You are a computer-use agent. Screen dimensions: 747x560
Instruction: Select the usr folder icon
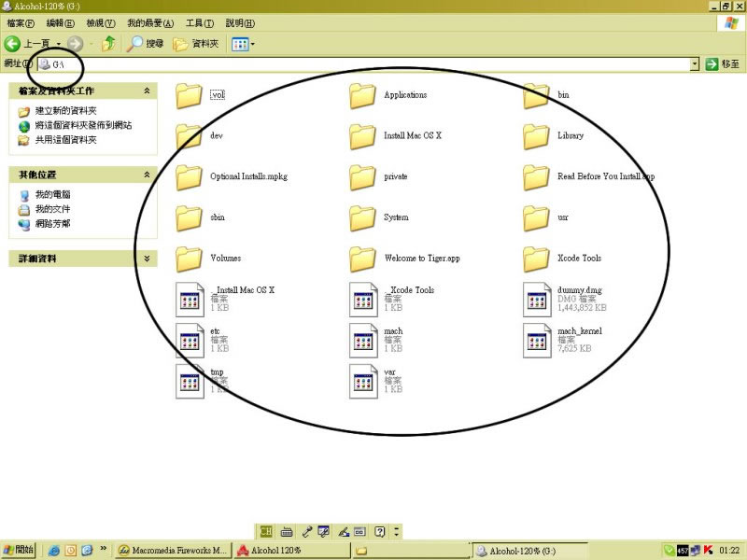pyautogui.click(x=536, y=218)
